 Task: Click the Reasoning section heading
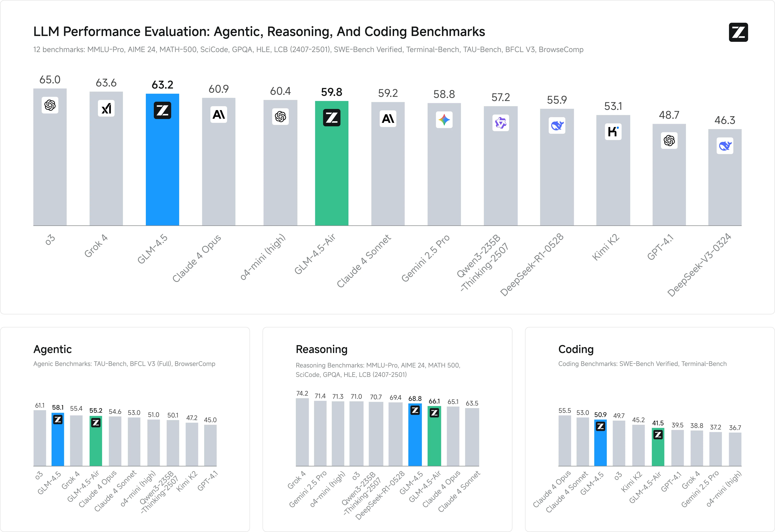[322, 349]
